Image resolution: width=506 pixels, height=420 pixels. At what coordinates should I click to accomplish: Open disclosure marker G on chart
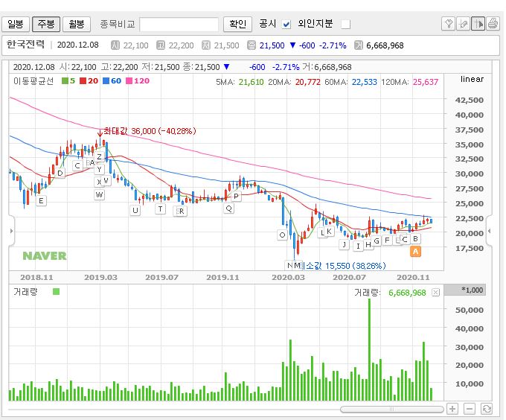tap(377, 241)
